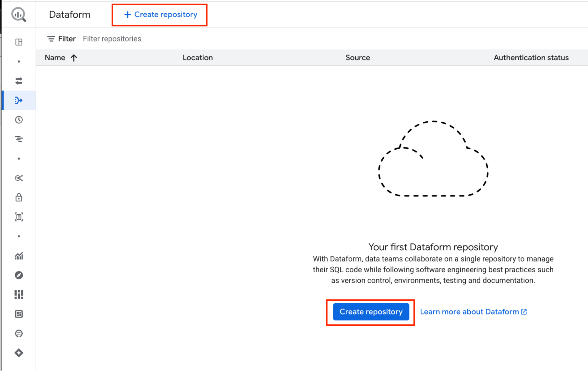The height and width of the screenshot is (371, 588).
Task: Click the compass explorer sidebar icon
Action: pos(19,275)
